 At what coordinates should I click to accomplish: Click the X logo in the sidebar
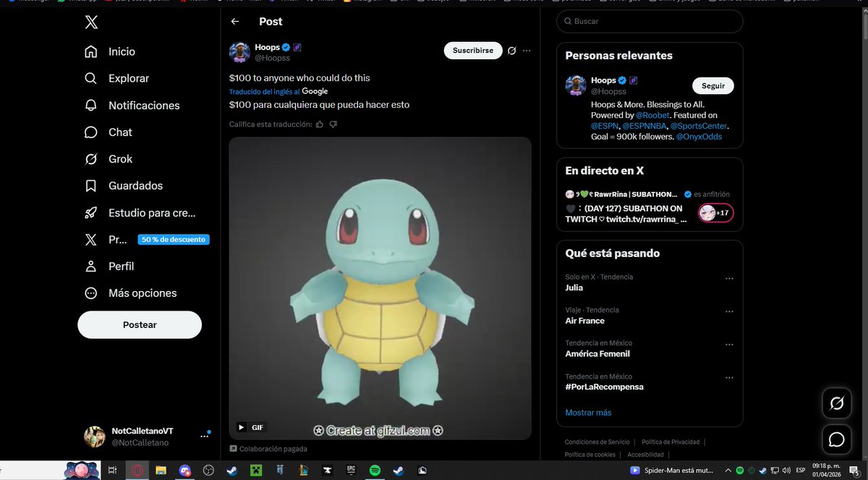(x=91, y=22)
